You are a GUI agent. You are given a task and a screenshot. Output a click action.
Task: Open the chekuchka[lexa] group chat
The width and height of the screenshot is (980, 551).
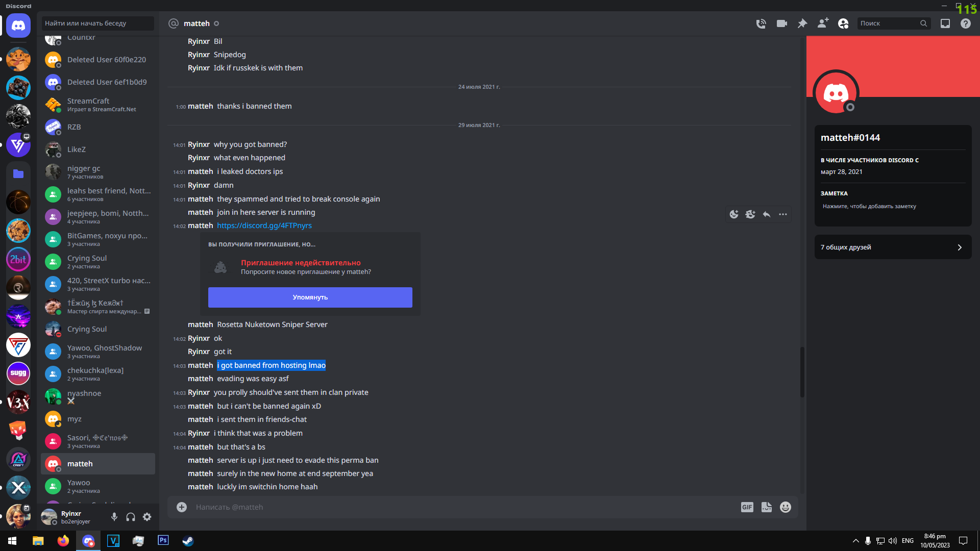click(x=97, y=374)
